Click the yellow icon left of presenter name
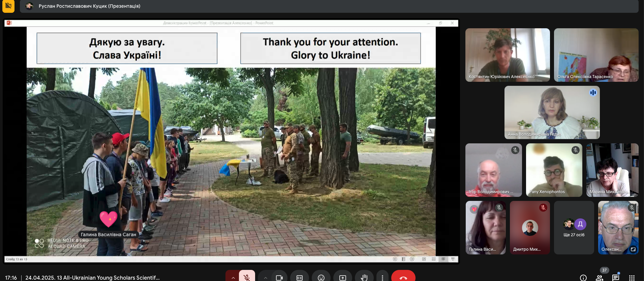 click(x=8, y=6)
